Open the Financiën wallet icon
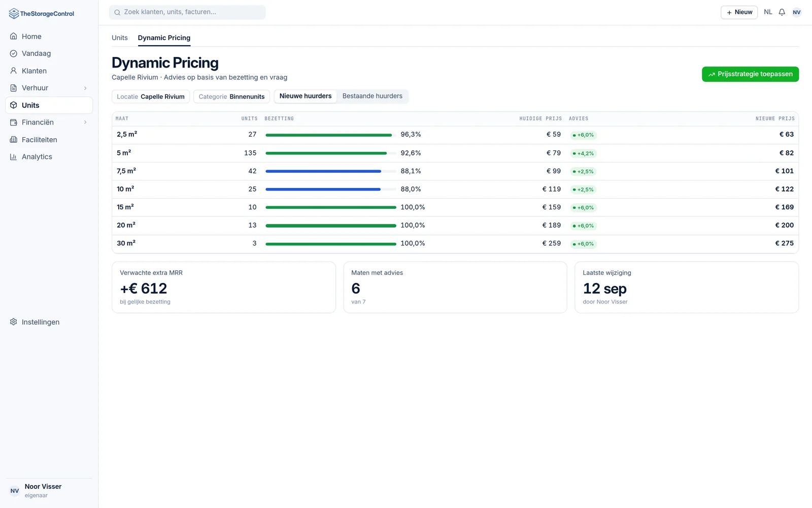 [14, 122]
